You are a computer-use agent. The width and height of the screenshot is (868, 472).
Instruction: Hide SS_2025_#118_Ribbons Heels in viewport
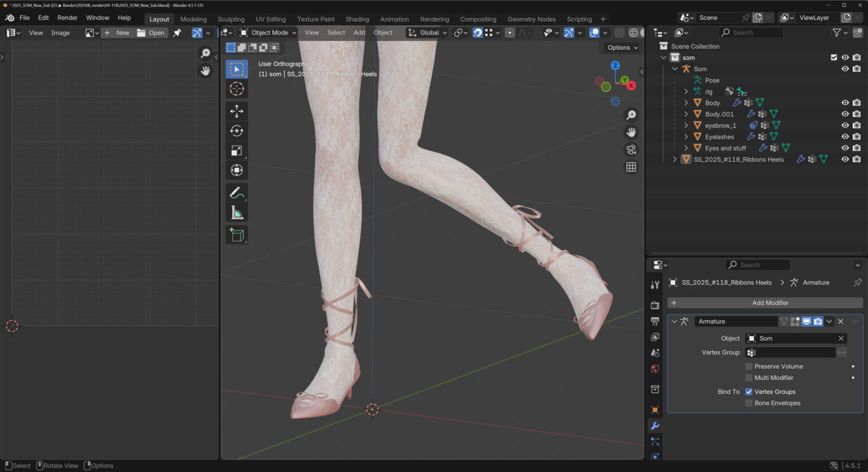point(845,159)
